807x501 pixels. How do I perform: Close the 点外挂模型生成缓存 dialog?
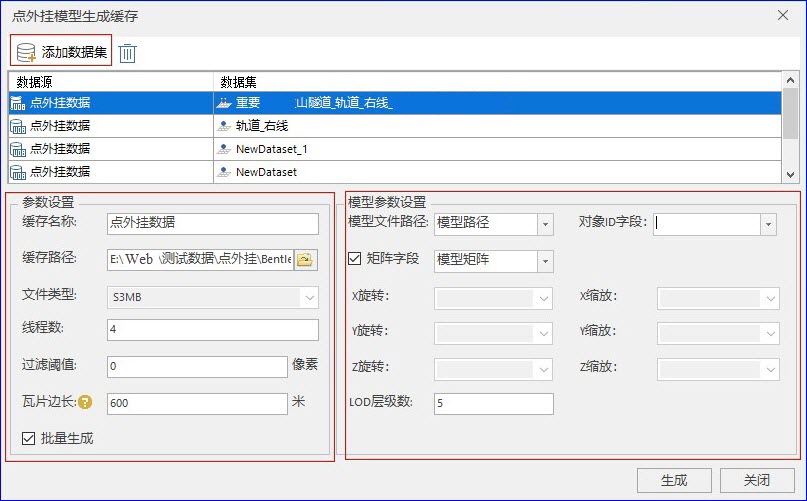click(x=783, y=15)
